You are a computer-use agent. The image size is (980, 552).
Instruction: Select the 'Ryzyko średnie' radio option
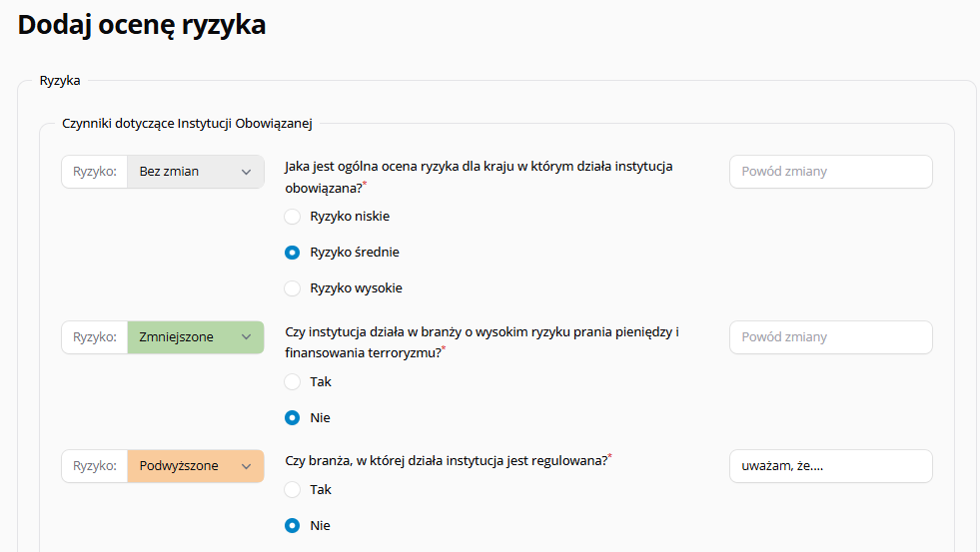point(292,253)
